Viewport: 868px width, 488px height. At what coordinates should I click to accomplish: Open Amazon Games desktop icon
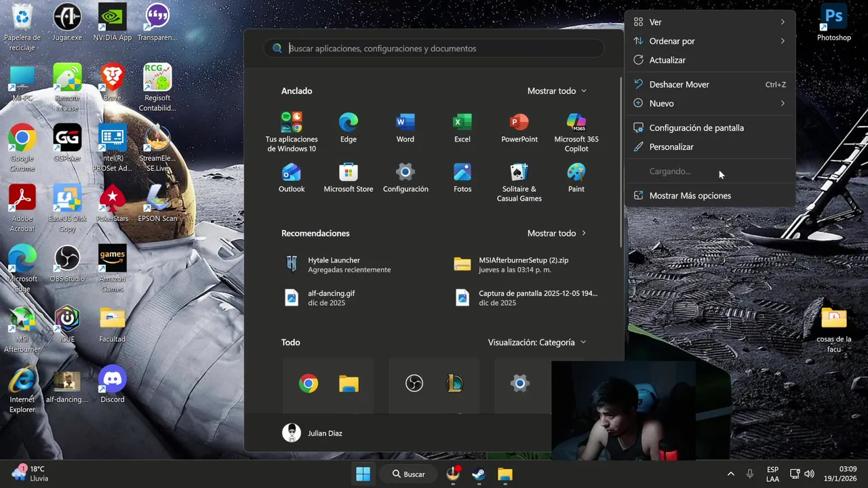point(112,268)
